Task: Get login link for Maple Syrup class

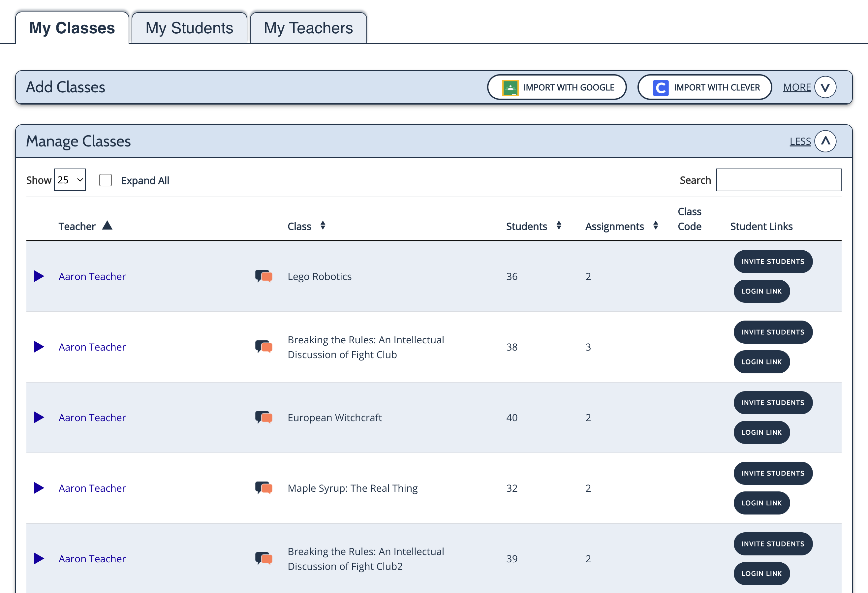Action: pyautogui.click(x=761, y=503)
